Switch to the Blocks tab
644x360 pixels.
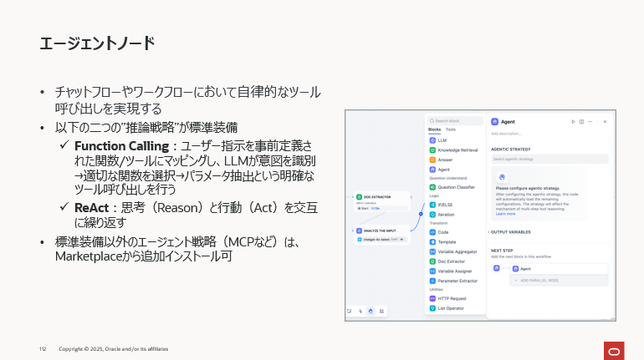434,129
